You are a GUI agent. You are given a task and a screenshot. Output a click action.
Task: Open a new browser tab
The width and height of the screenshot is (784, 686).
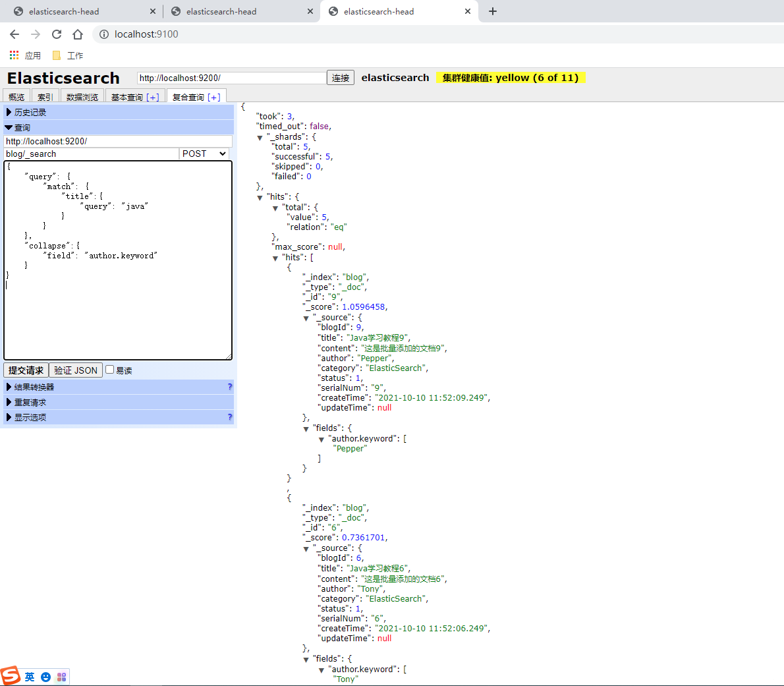point(493,11)
